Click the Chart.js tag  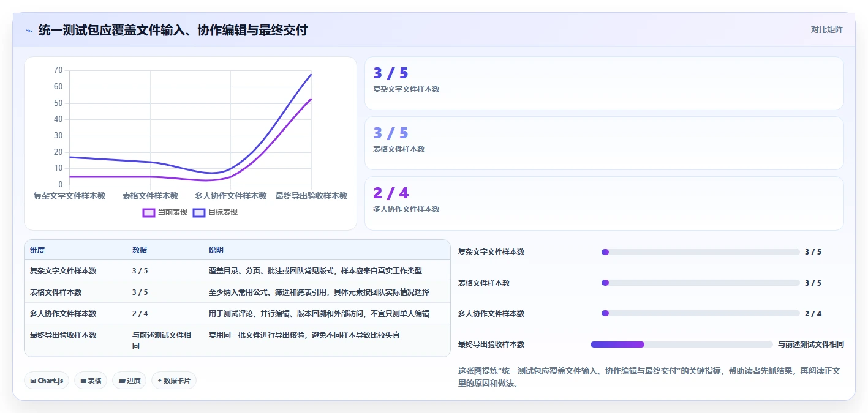coord(47,381)
